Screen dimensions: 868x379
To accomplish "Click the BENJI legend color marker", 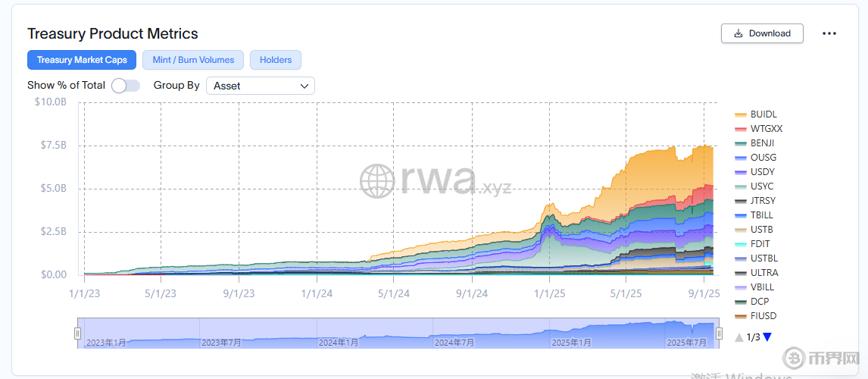I will point(741,144).
